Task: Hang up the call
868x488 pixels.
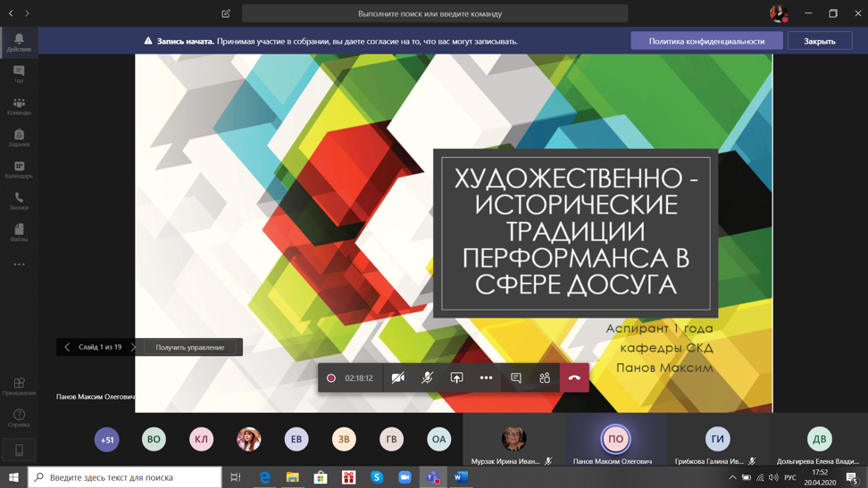Action: (x=574, y=378)
